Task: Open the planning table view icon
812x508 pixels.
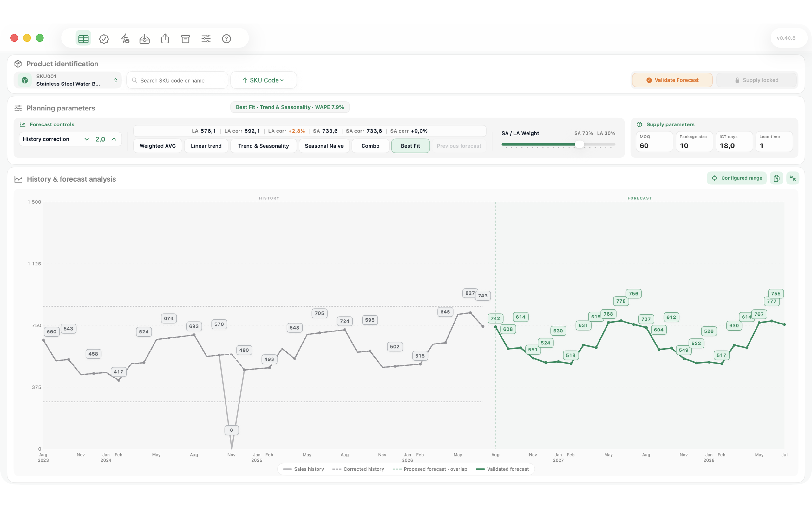Action: click(x=83, y=39)
